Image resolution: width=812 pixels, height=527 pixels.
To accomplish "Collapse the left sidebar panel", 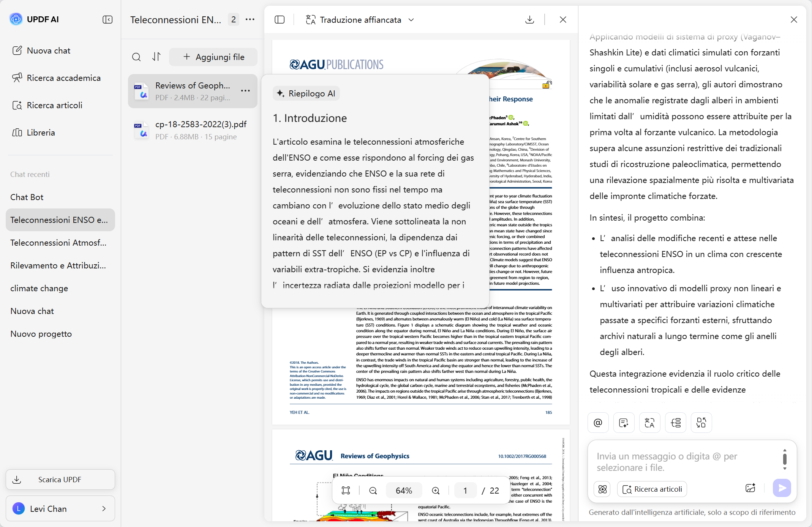I will pyautogui.click(x=107, y=19).
